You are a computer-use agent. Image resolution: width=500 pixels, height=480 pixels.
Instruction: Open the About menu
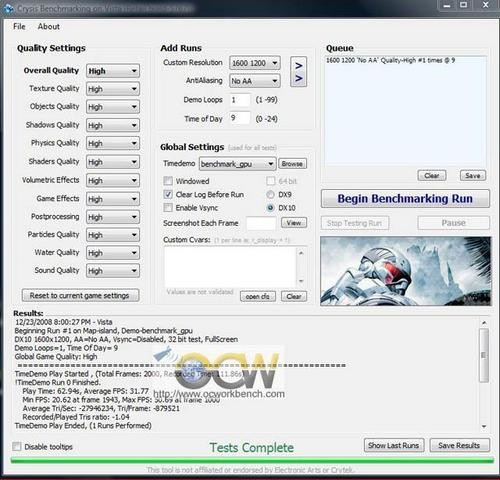(x=49, y=26)
